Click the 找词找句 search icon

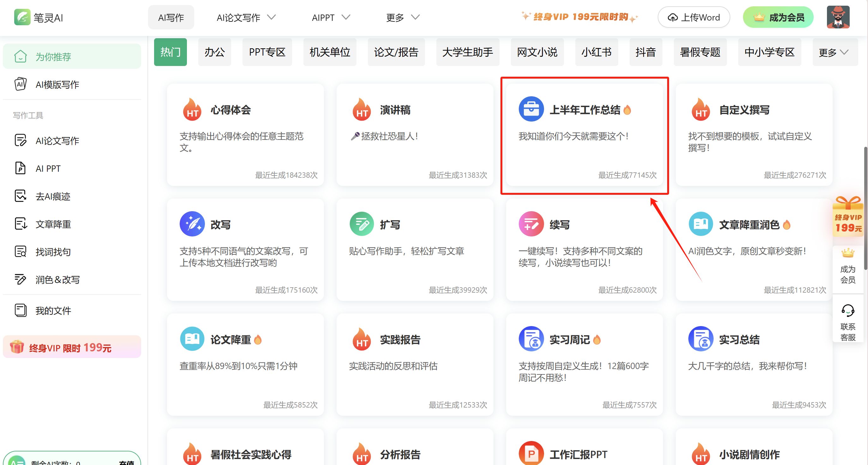[20, 251]
